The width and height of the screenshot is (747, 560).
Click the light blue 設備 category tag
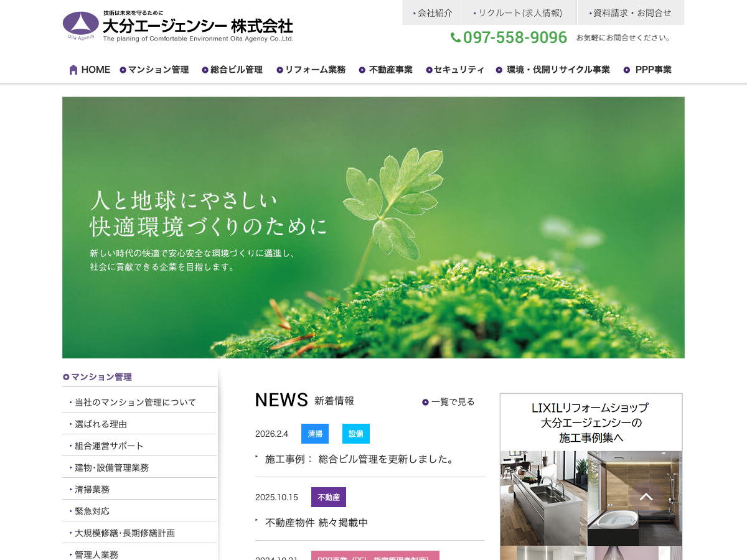click(356, 434)
